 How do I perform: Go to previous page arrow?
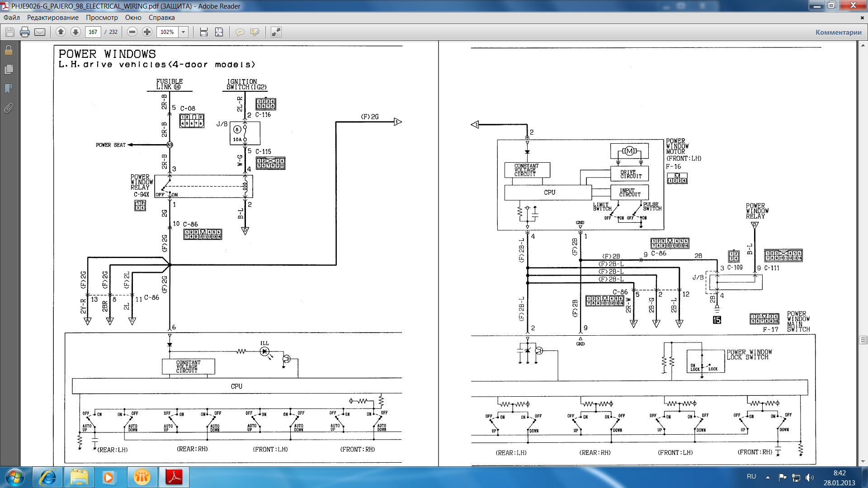tap(61, 32)
